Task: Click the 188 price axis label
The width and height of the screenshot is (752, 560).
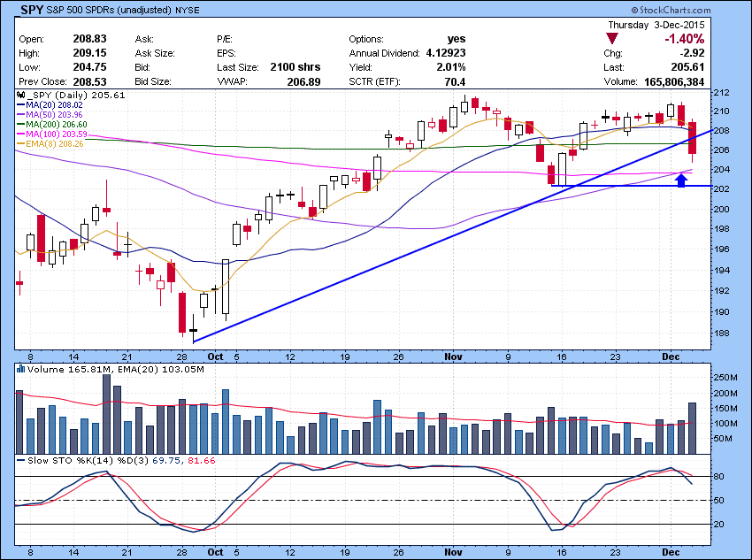Action: [x=722, y=334]
